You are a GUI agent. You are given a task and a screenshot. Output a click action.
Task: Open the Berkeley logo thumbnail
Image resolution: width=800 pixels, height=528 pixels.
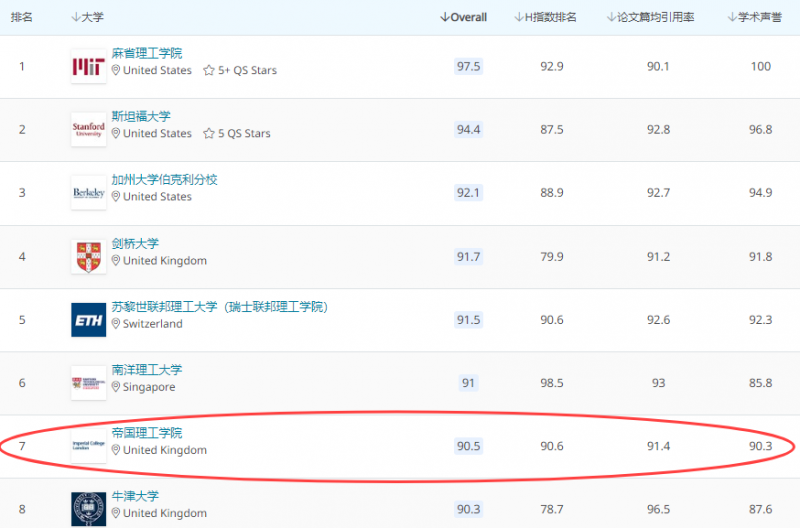pos(89,193)
